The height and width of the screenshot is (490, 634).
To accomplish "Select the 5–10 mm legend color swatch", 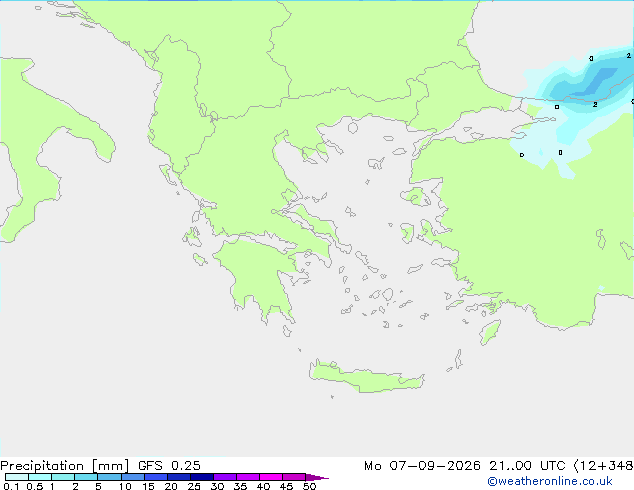I will [x=109, y=477].
